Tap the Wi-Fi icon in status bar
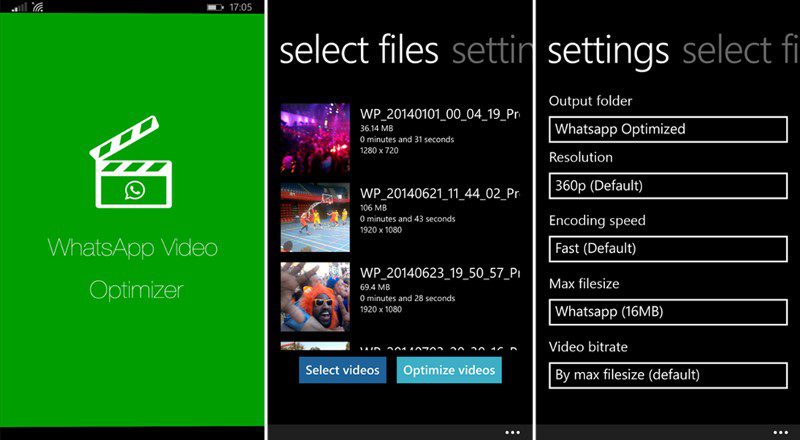Viewport: 800px width, 440px height. click(x=37, y=7)
